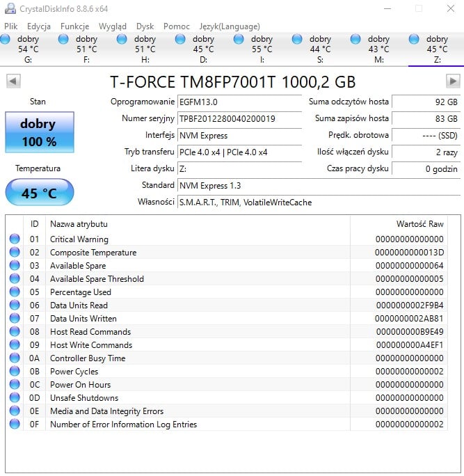This screenshot has width=464, height=476.
Task: Click the blue status orb for drive I:
Action: pos(239,39)
